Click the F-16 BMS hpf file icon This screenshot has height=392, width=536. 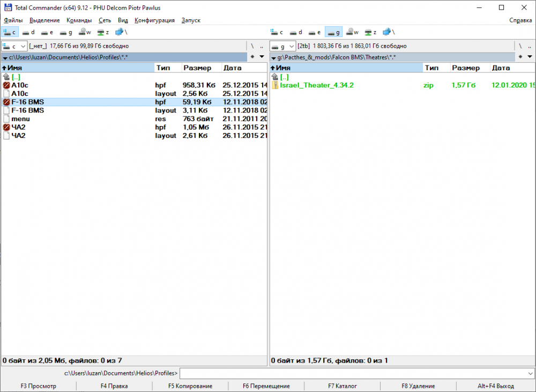point(6,102)
